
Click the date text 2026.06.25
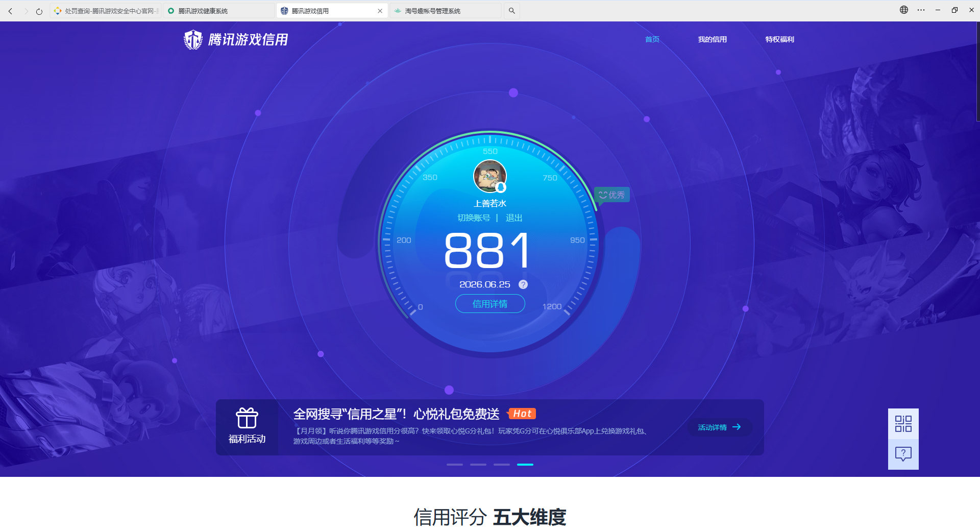pos(485,284)
